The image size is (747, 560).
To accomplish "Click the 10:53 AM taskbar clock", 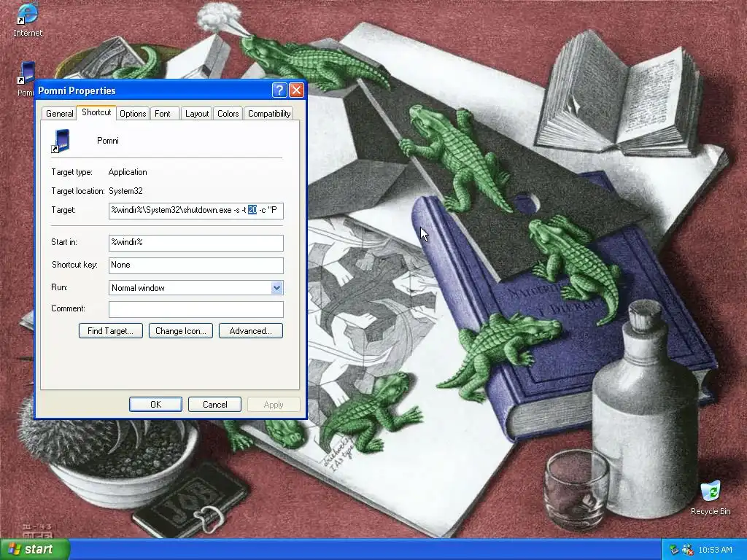I will [715, 550].
